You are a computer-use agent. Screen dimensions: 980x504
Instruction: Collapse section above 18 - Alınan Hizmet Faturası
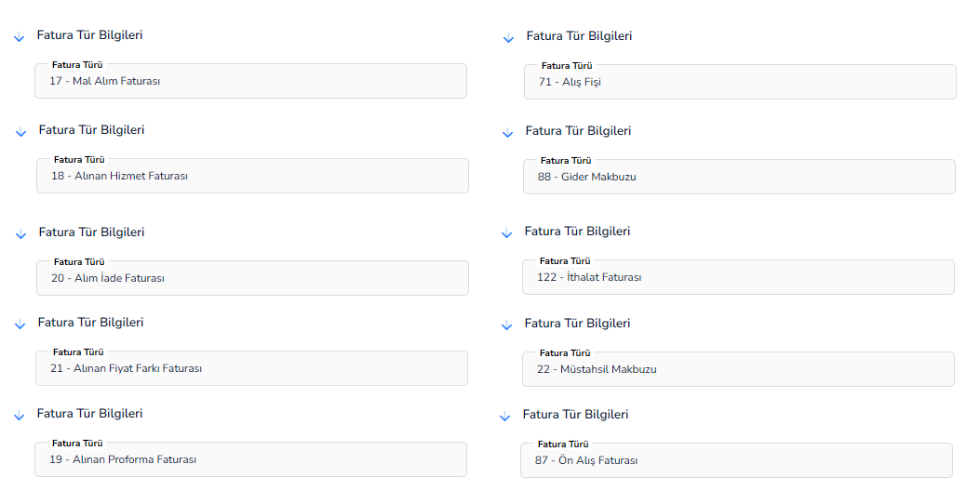coord(20,132)
